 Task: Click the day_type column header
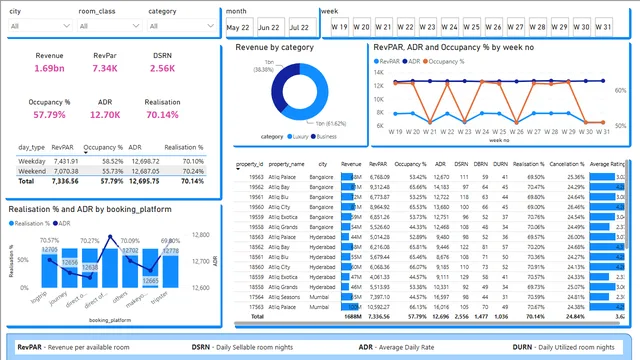coord(31,147)
